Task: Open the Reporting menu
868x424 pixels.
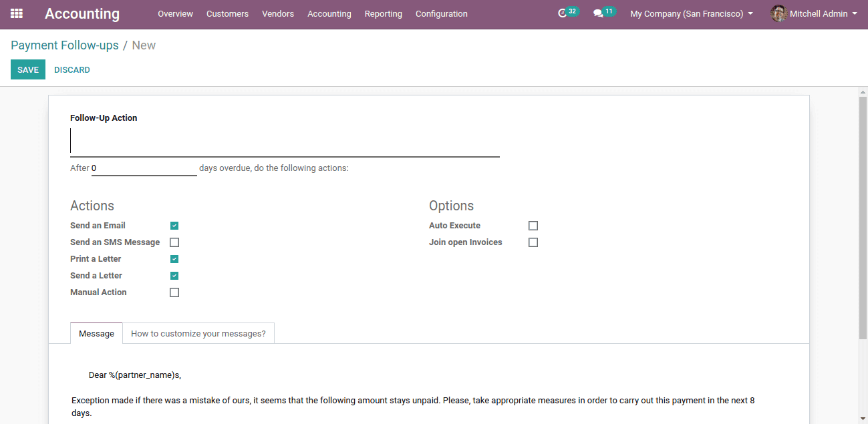Action: [x=384, y=13]
